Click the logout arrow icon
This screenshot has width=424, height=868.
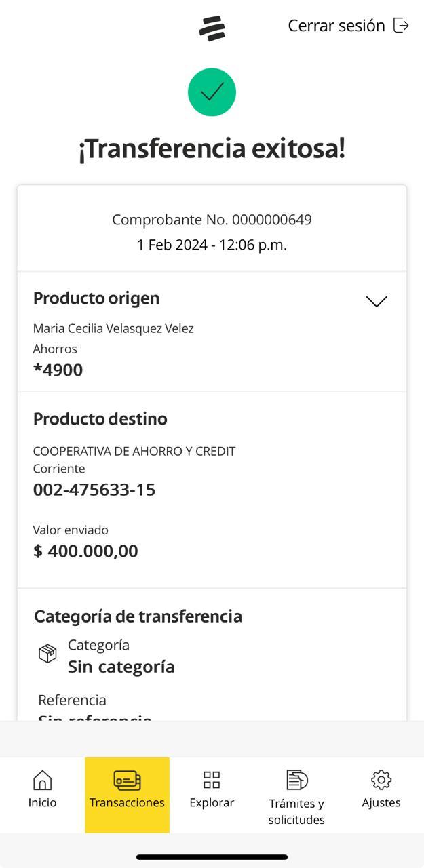click(x=402, y=26)
